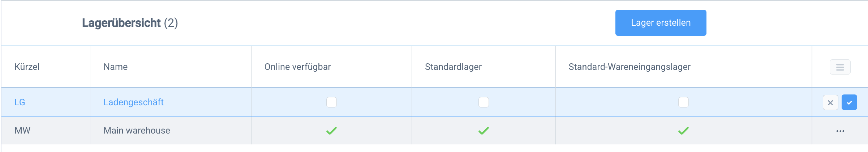The image size is (868, 152).
Task: Click Main warehouse's Standard-Wareneingangslager green checkmark
Action: 683,131
